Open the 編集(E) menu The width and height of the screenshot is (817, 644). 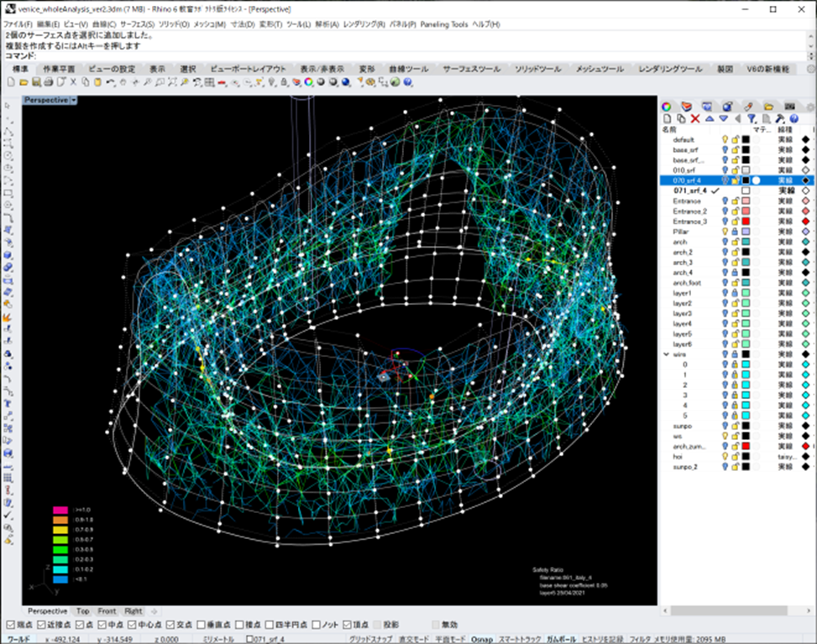click(49, 24)
